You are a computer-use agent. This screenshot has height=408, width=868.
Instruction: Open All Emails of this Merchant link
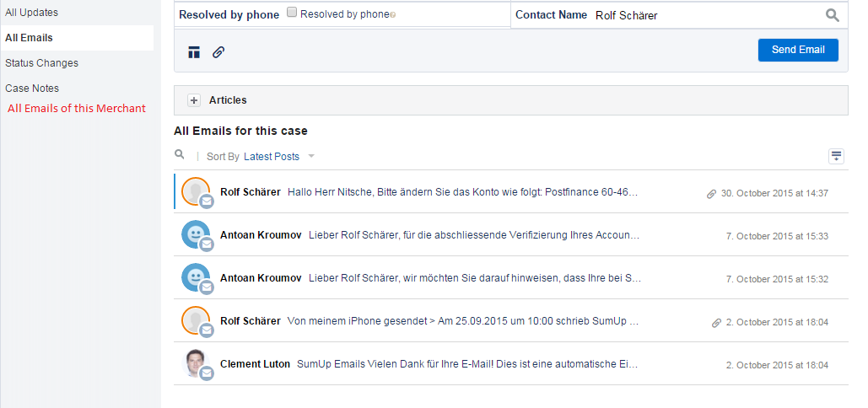[x=77, y=109]
